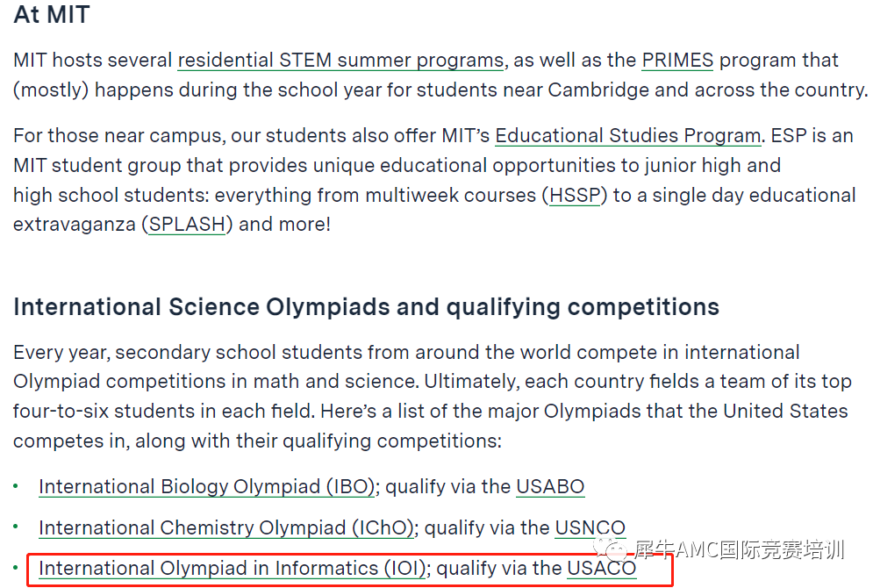Click the International Science Olympiads section heading
The width and height of the screenshot is (873, 588).
[366, 306]
